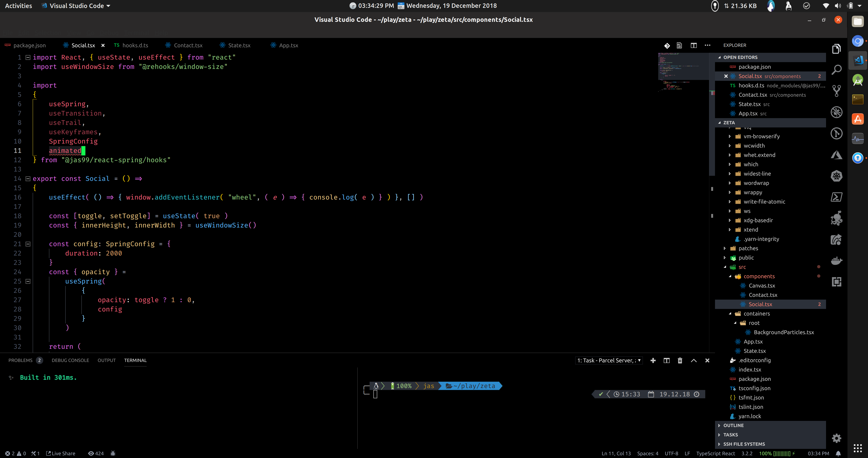The height and width of the screenshot is (458, 868).
Task: Click Ln 11, Col 13 to go to line
Action: [x=616, y=454]
